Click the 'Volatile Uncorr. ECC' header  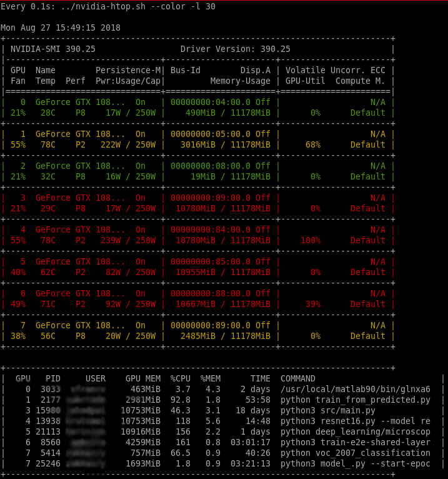(x=336, y=70)
